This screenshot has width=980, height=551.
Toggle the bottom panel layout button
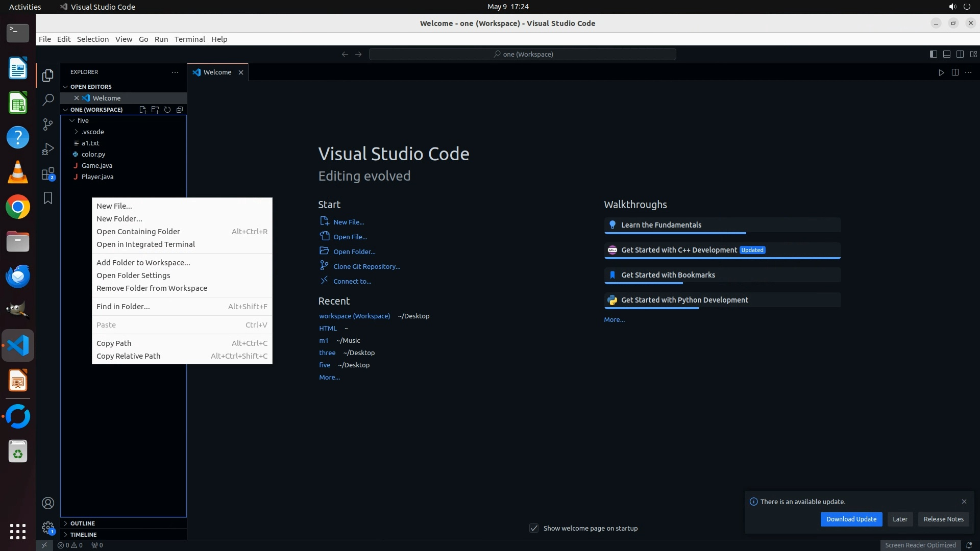click(946, 54)
